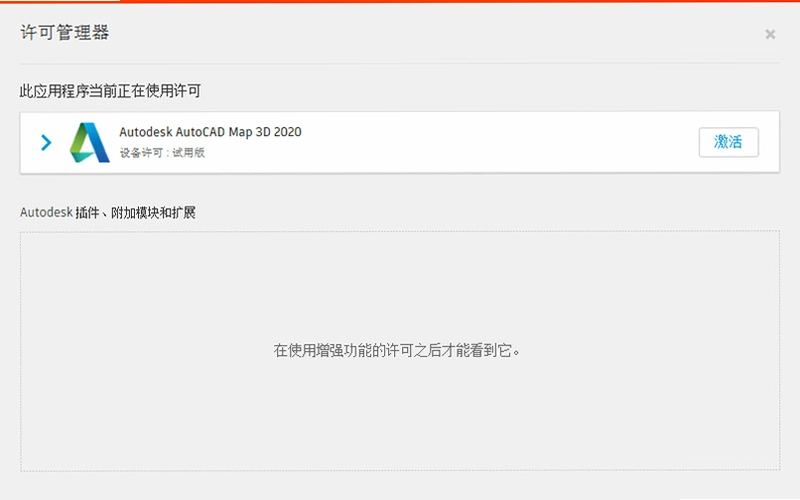The image size is (800, 500).
Task: Click the 设备许可：试用版 license type text
Action: click(x=162, y=153)
